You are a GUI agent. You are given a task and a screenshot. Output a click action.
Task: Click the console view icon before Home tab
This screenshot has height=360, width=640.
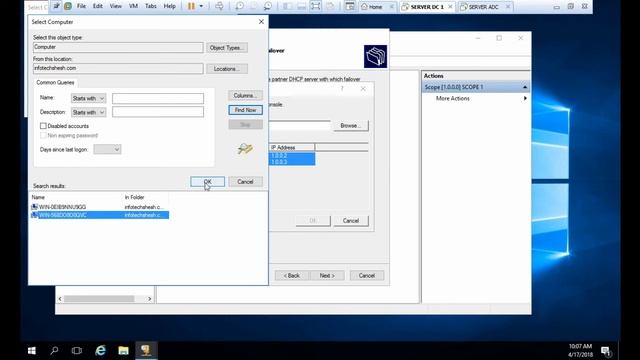point(350,6)
